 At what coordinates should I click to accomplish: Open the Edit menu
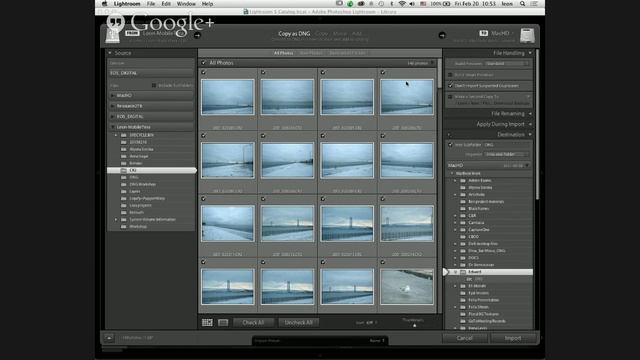pyautogui.click(x=166, y=4)
